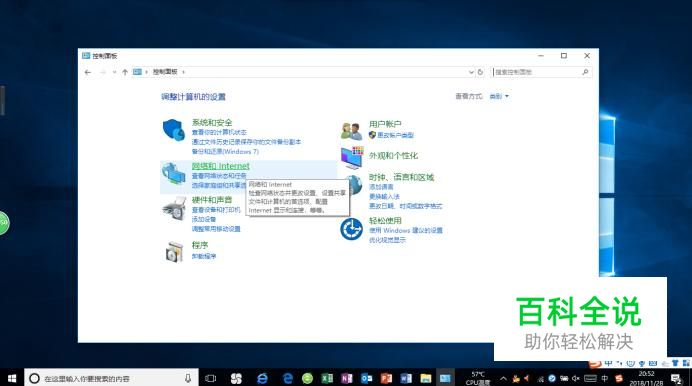Open 外观和个性化 category heading

pos(393,156)
